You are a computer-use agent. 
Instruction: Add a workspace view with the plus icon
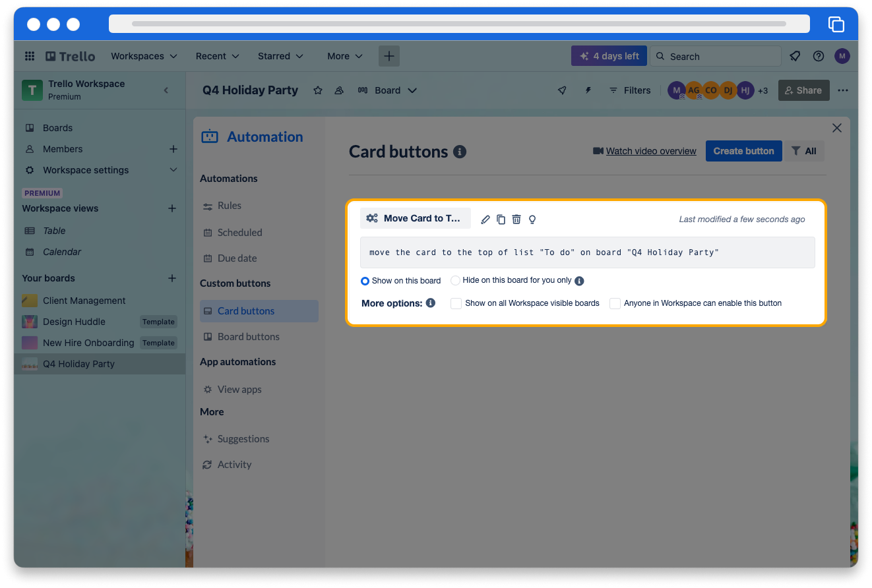click(172, 208)
